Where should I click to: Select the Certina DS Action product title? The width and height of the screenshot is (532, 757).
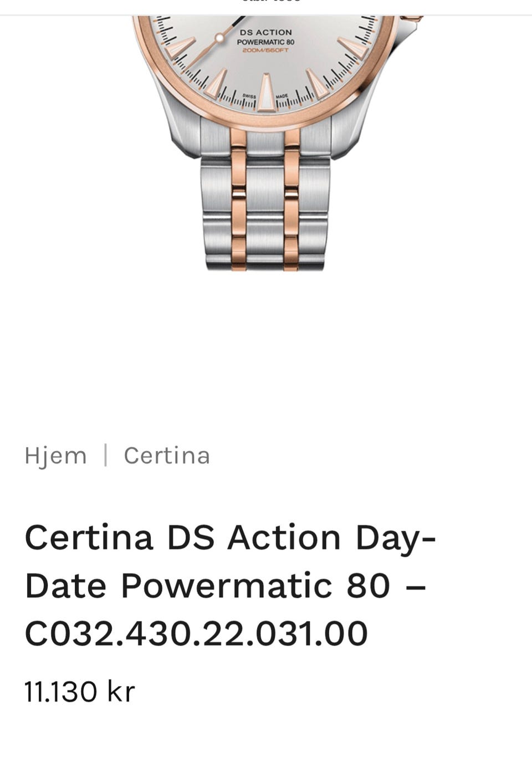click(x=231, y=585)
